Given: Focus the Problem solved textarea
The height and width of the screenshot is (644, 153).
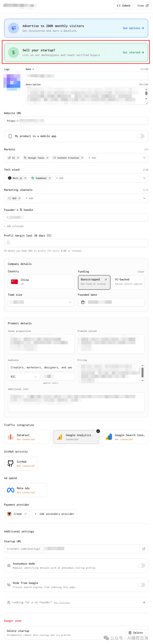Looking at the screenshot, I should pyautogui.click(x=111, y=344).
